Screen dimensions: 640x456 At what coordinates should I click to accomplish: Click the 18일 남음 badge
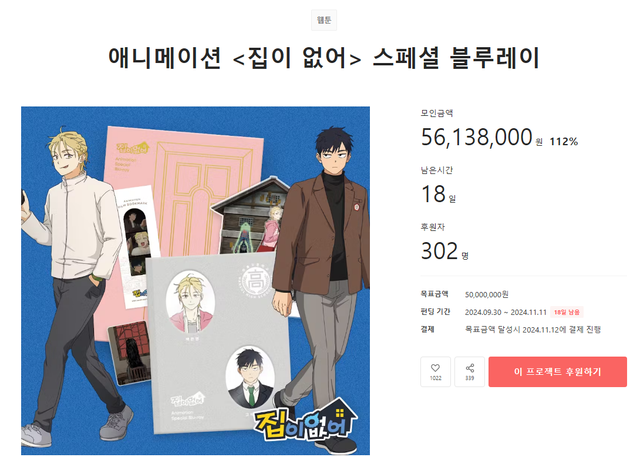click(567, 312)
